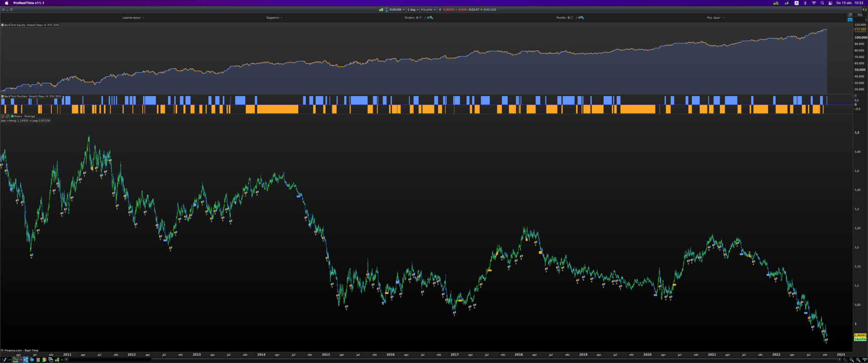Image resolution: width=868 pixels, height=363 pixels.
Task: Open the EURUSD instrument dropdown
Action: pyautogui.click(x=397, y=10)
